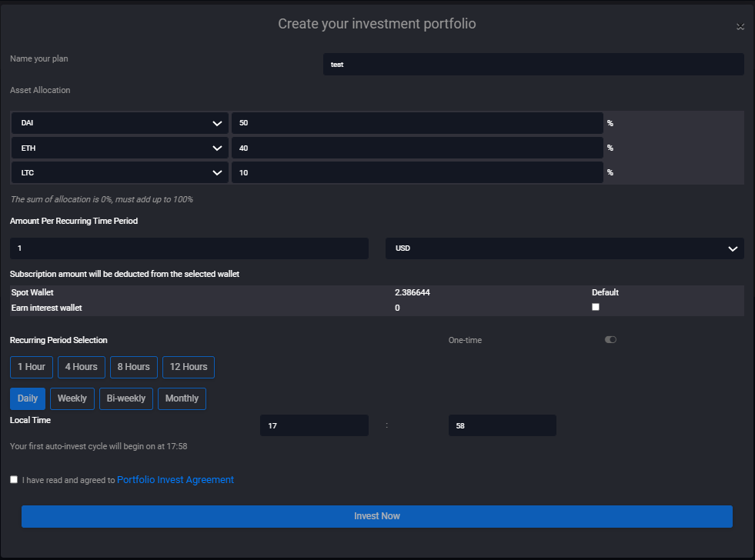755x560 pixels.
Task: Pick the 12 Hours recurring period
Action: pyautogui.click(x=189, y=367)
